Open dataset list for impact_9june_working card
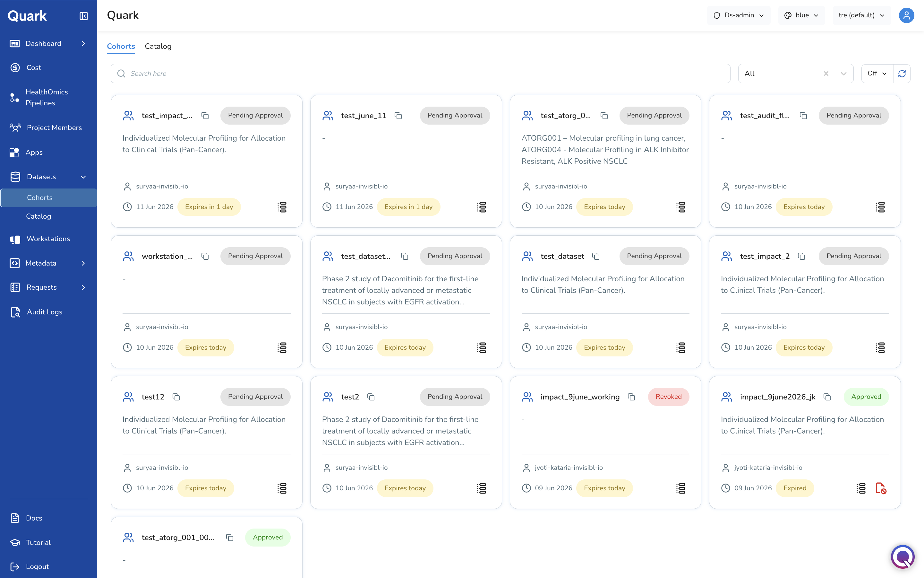This screenshot has width=924, height=578. click(681, 488)
